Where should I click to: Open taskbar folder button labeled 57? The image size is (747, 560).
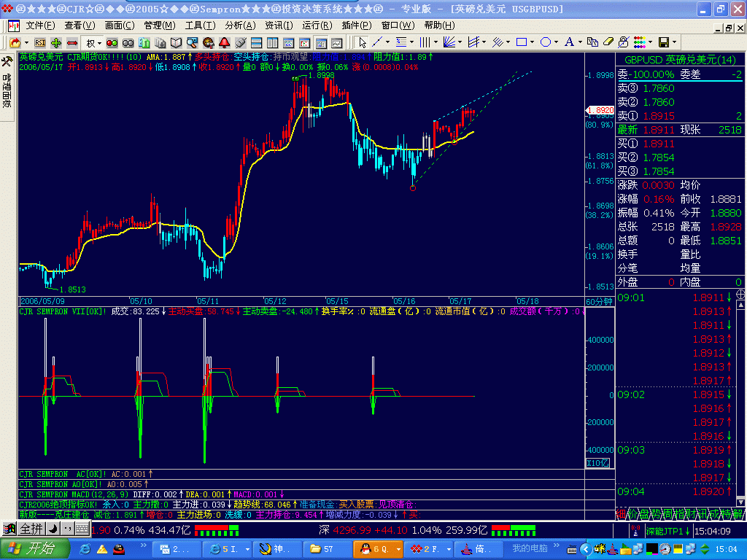point(327,549)
